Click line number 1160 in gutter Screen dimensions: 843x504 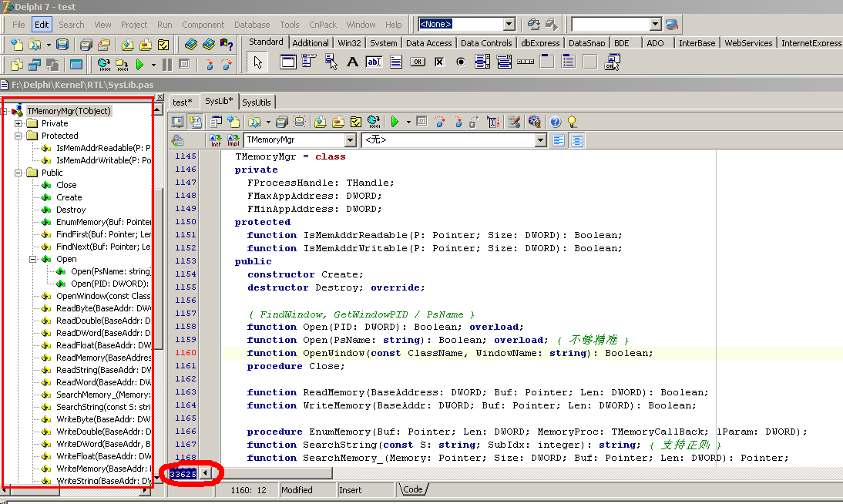[186, 353]
